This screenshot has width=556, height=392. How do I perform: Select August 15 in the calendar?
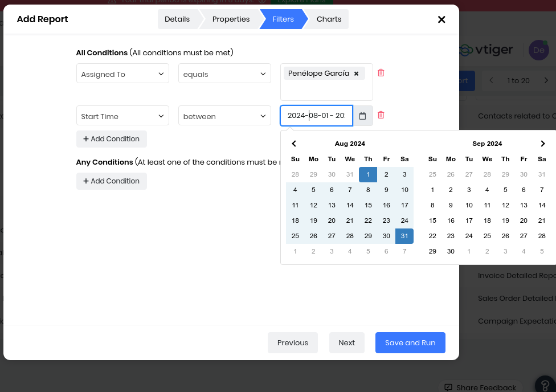(368, 205)
